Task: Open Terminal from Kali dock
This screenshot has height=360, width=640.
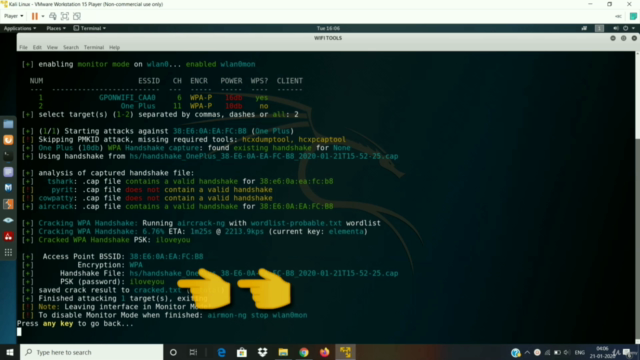Action: pyautogui.click(x=8, y=156)
